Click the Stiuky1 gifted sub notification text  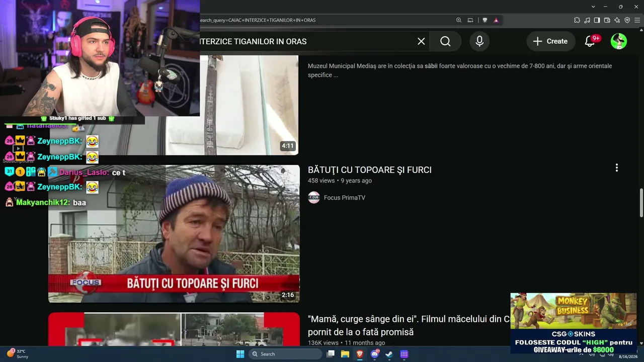pyautogui.click(x=77, y=118)
